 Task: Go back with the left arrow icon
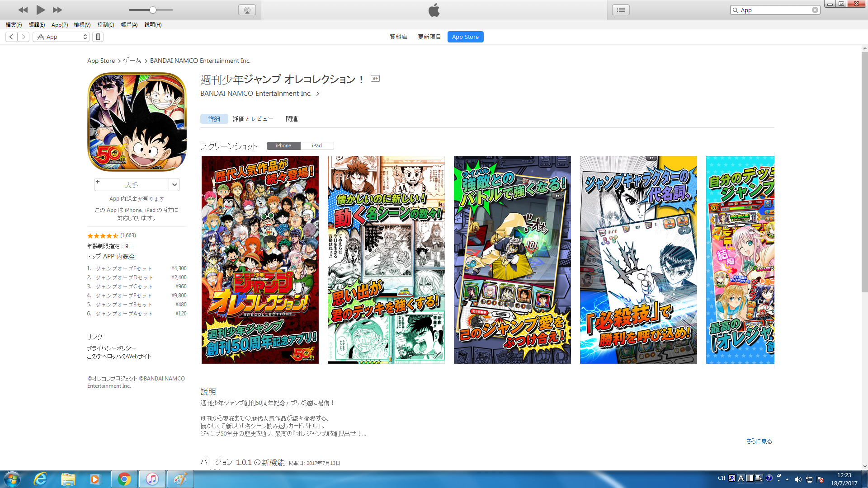(x=11, y=37)
